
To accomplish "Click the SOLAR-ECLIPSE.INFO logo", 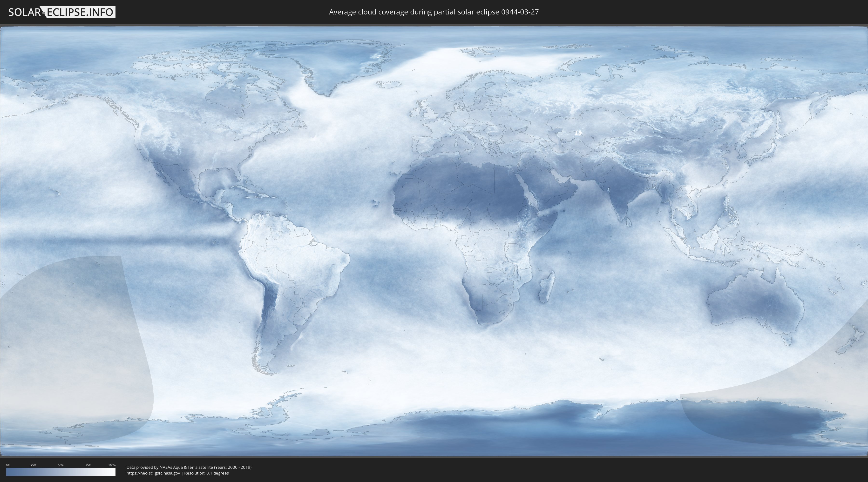I will tap(62, 12).
